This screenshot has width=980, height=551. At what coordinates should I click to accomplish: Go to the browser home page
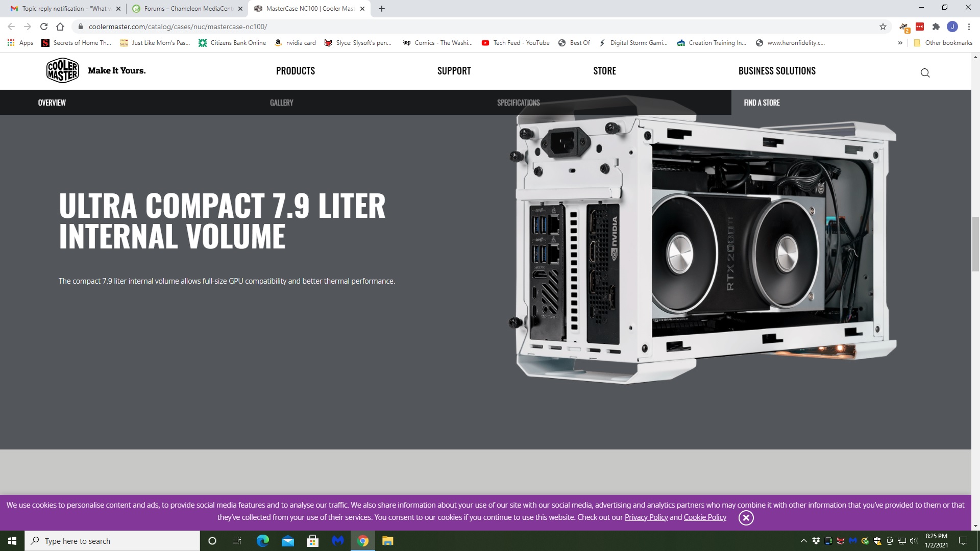60,27
